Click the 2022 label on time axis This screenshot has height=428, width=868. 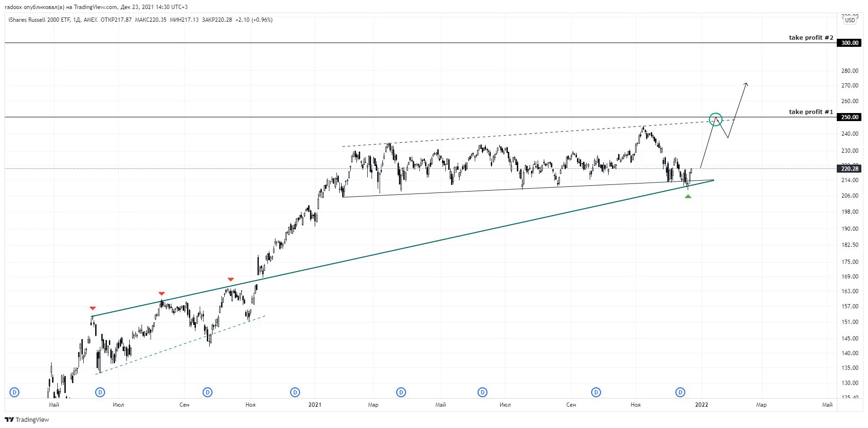[701, 405]
